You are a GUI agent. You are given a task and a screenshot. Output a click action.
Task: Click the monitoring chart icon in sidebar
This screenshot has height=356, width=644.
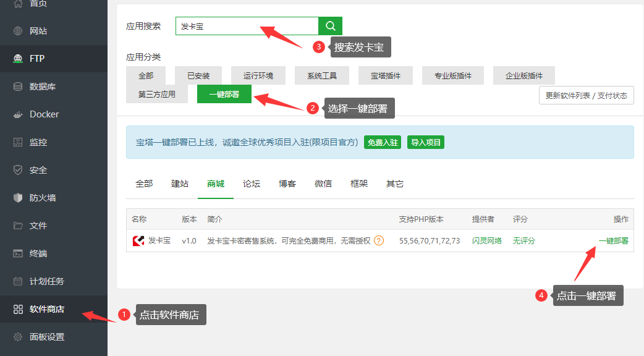pyautogui.click(x=18, y=143)
